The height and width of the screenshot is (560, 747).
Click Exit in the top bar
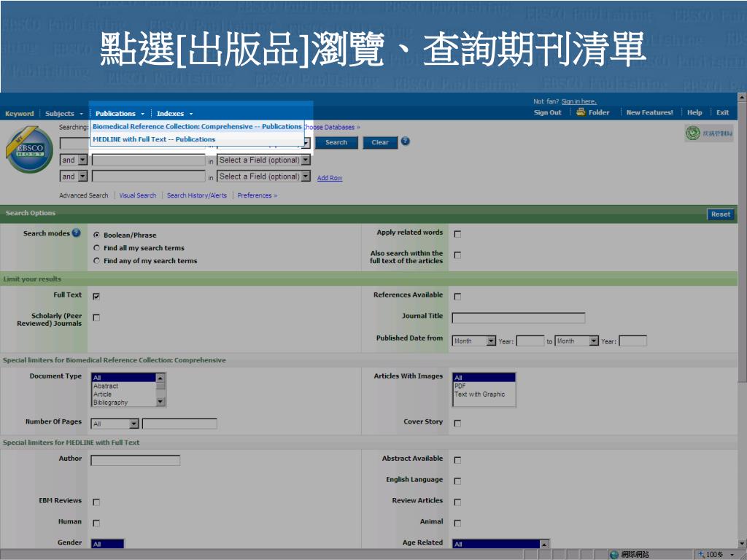coord(723,112)
